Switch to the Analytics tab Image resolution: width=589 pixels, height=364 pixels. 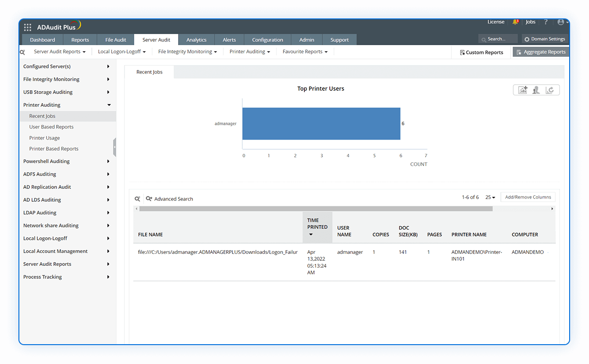196,40
